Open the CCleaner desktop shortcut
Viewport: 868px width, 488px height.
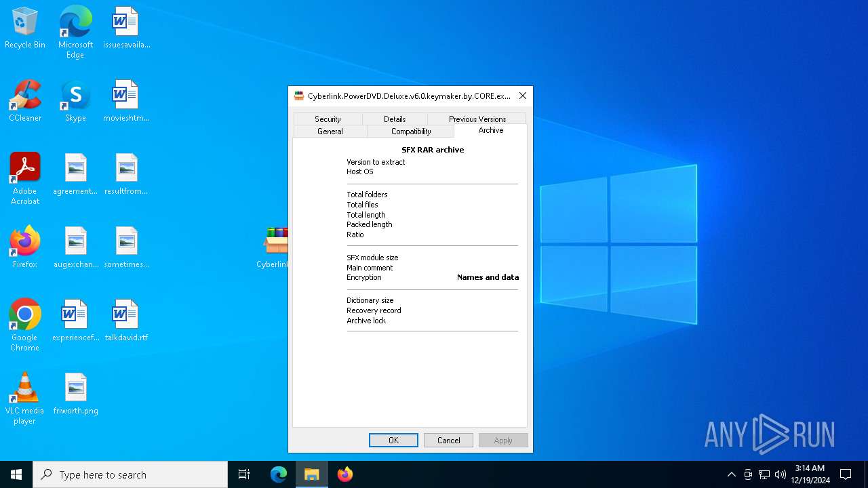coord(25,102)
